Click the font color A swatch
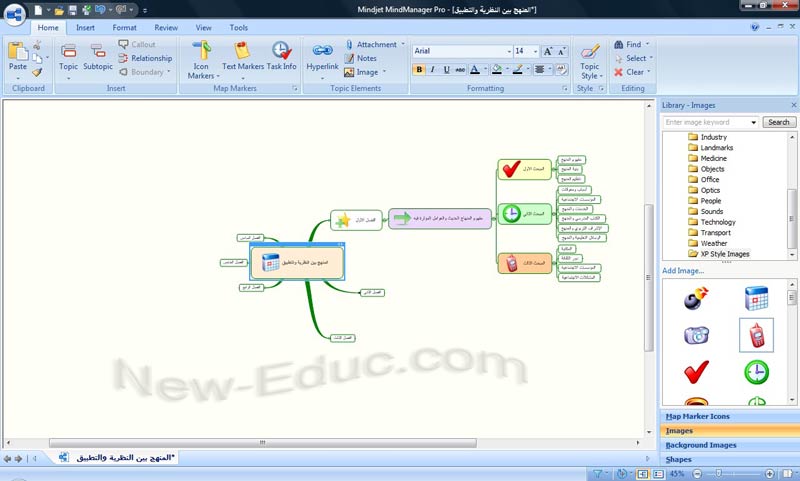This screenshot has height=481, width=800. (474, 69)
